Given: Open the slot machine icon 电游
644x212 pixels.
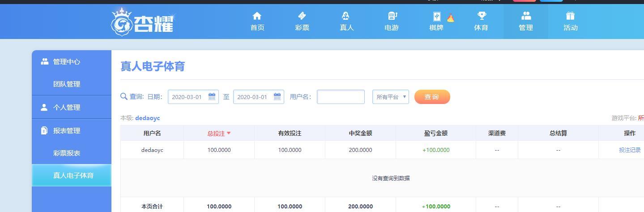Looking at the screenshot, I should point(392,17).
